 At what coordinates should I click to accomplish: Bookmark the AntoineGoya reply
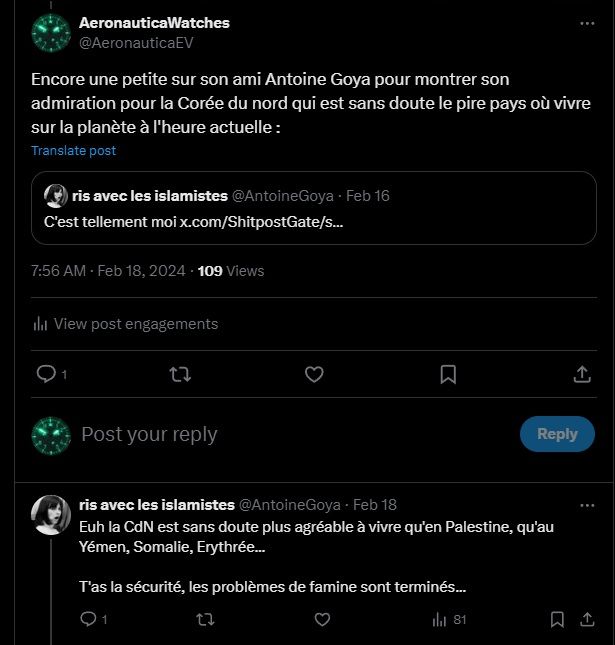tap(557, 619)
